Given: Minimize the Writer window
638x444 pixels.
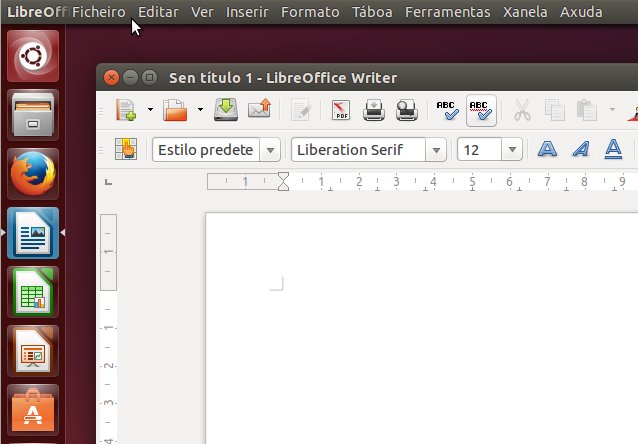Looking at the screenshot, I should (130, 77).
